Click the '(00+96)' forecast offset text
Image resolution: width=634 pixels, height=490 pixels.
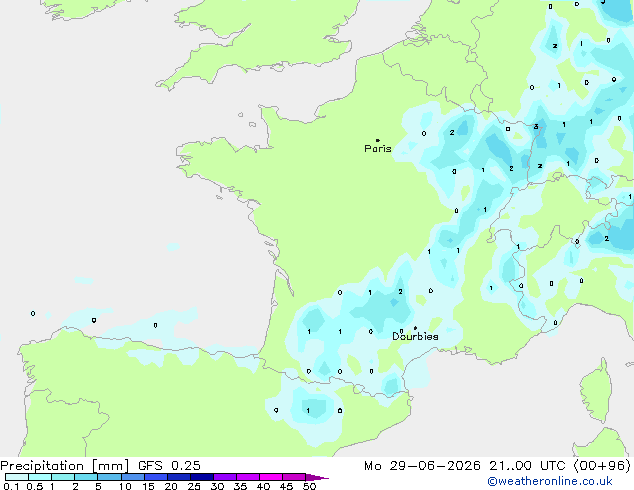click(x=602, y=466)
